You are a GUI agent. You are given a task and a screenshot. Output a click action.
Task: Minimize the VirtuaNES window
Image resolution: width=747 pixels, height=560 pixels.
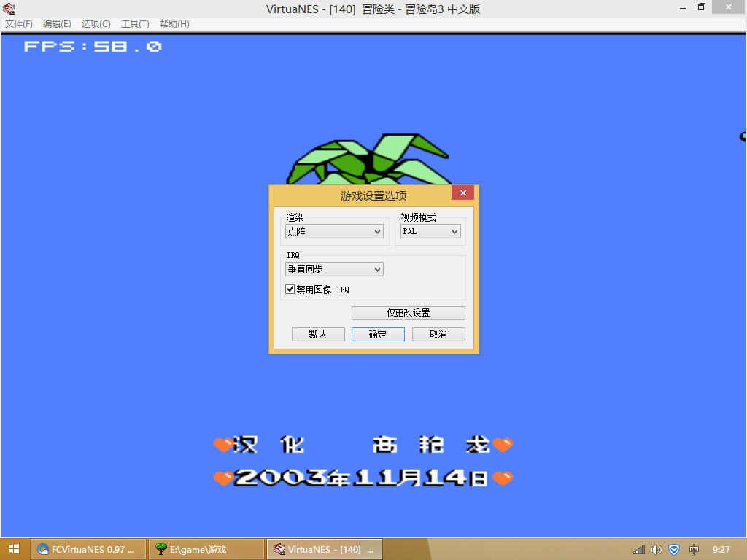pos(683,7)
